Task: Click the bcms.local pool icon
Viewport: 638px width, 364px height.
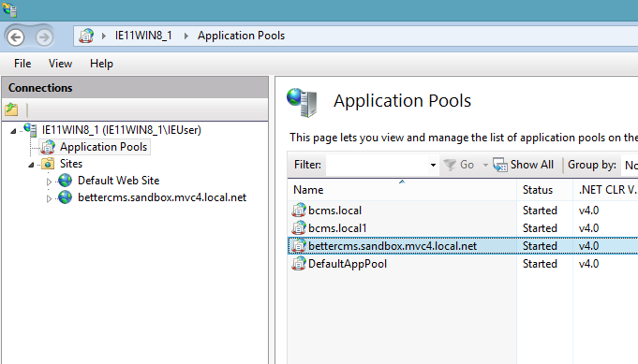Action: tap(299, 210)
